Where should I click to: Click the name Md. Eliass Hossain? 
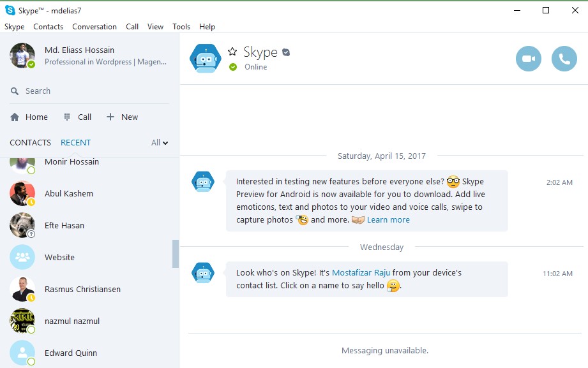[x=80, y=50]
